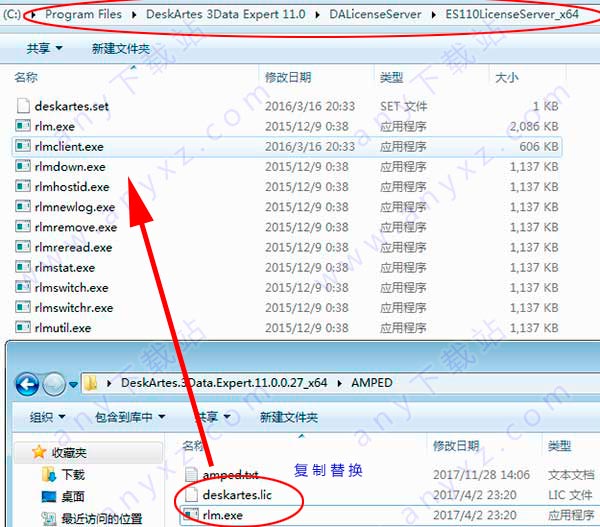The image size is (600, 527).
Task: Expand the arrow after Program Files in address bar
Action: [x=134, y=15]
